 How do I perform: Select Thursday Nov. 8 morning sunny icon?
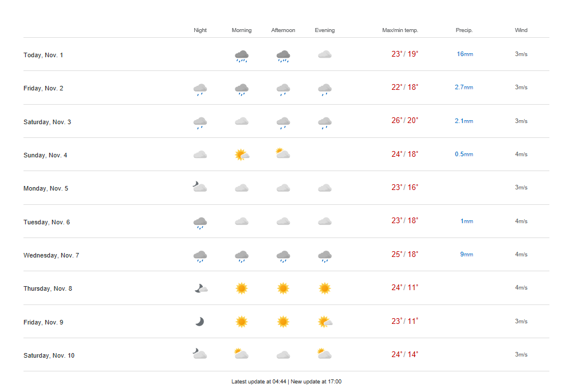(x=241, y=288)
